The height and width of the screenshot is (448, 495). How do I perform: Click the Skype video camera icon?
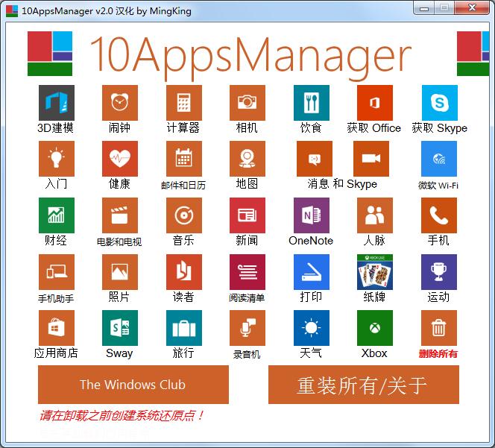(x=371, y=159)
